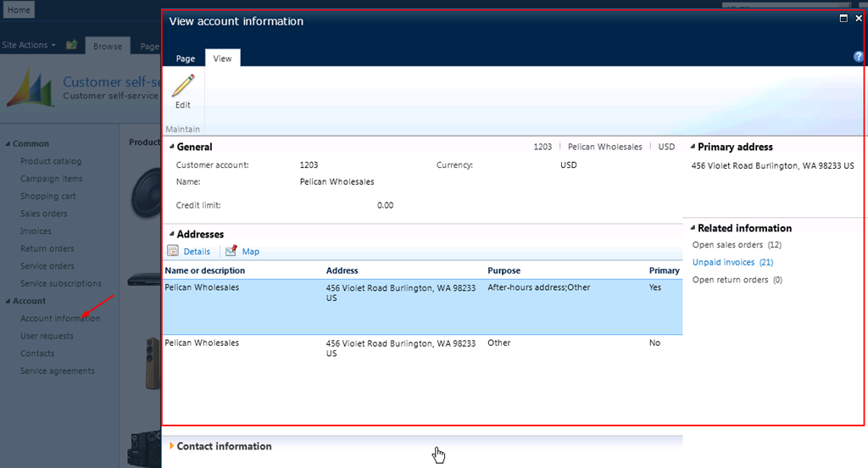This screenshot has width=868, height=468.
Task: Maximize the View account information dialog
Action: (x=843, y=18)
